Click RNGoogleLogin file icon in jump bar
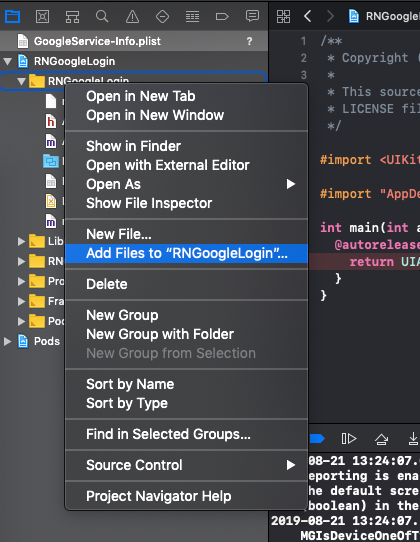This screenshot has height=542, width=420. click(x=354, y=16)
